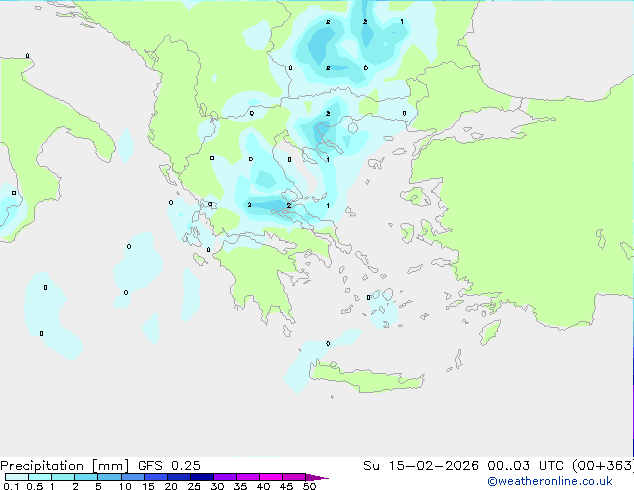Pick the 15–20 mm blue legend swatch
This screenshot has width=634, height=490.
155,477
